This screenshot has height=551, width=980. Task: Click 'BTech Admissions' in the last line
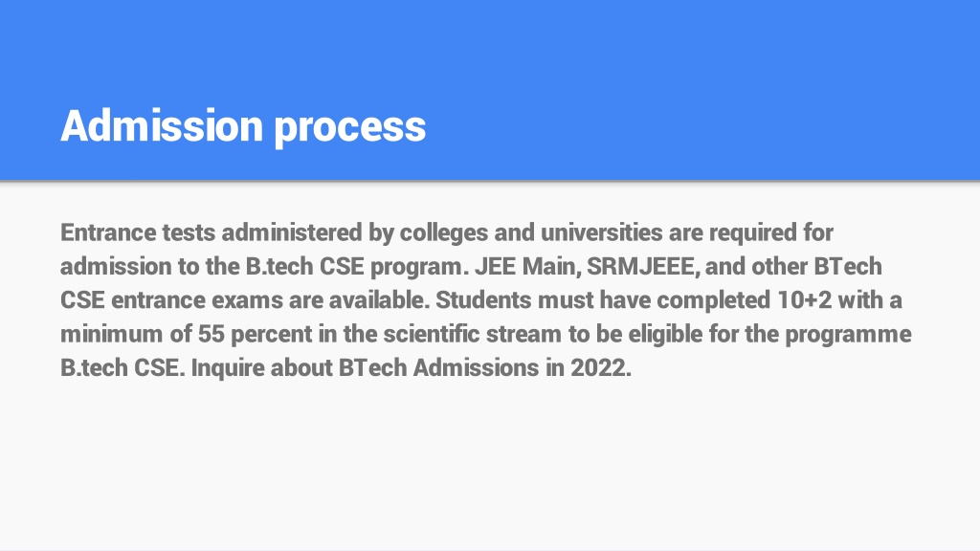438,367
